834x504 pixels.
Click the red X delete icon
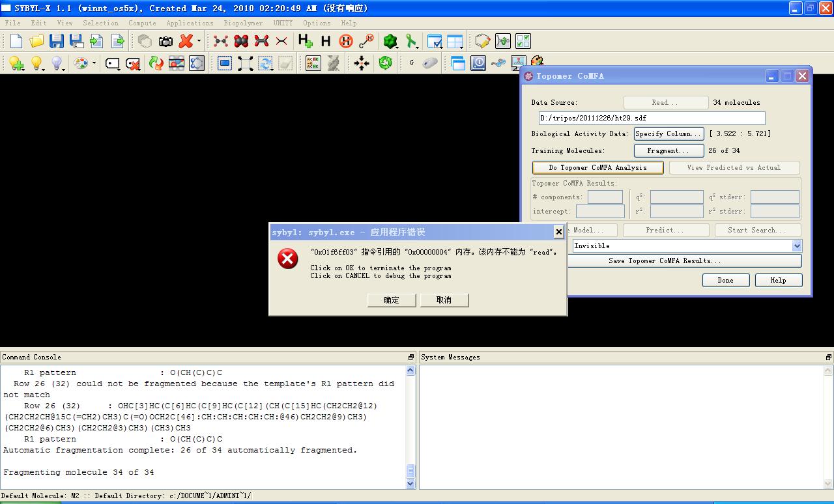(x=186, y=41)
